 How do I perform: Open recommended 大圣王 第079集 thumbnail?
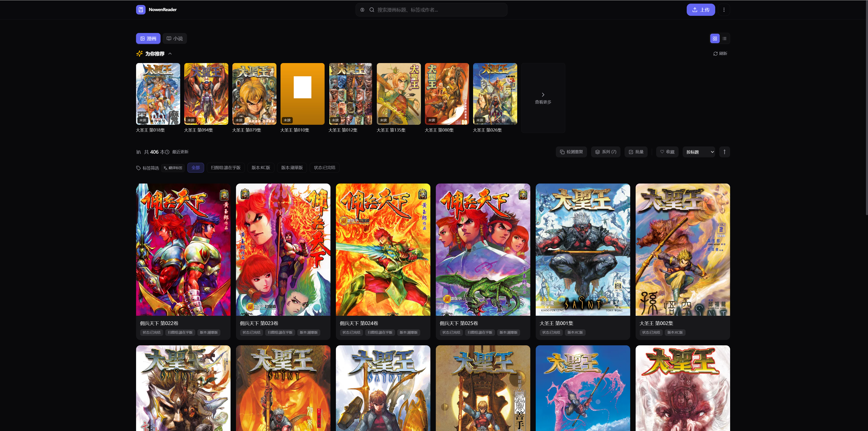pyautogui.click(x=254, y=94)
